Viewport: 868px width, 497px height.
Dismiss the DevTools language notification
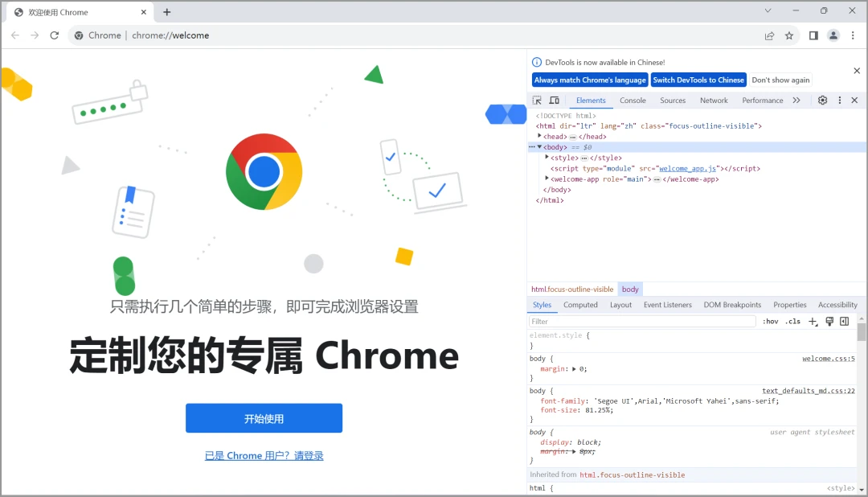pyautogui.click(x=857, y=70)
